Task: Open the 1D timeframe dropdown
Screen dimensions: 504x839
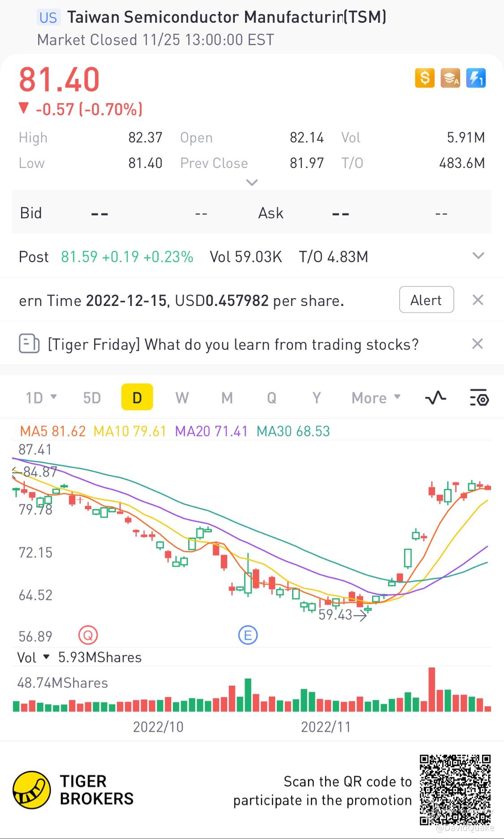Action: pyautogui.click(x=41, y=398)
